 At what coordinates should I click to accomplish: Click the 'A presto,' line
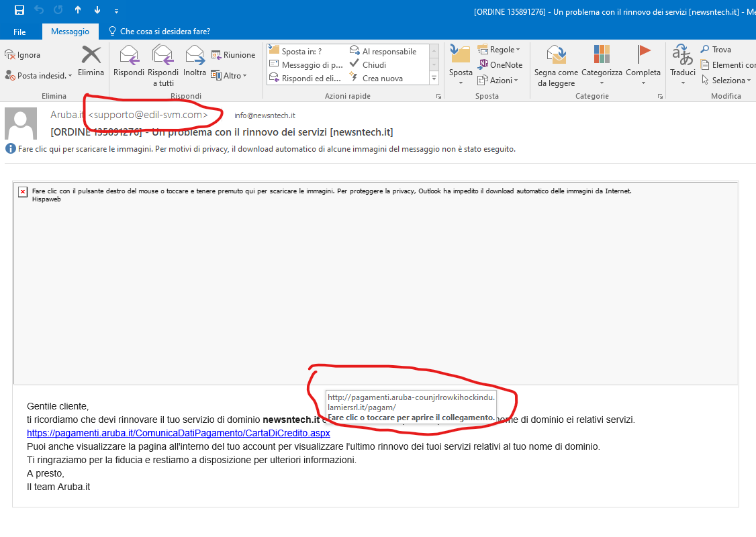click(46, 473)
